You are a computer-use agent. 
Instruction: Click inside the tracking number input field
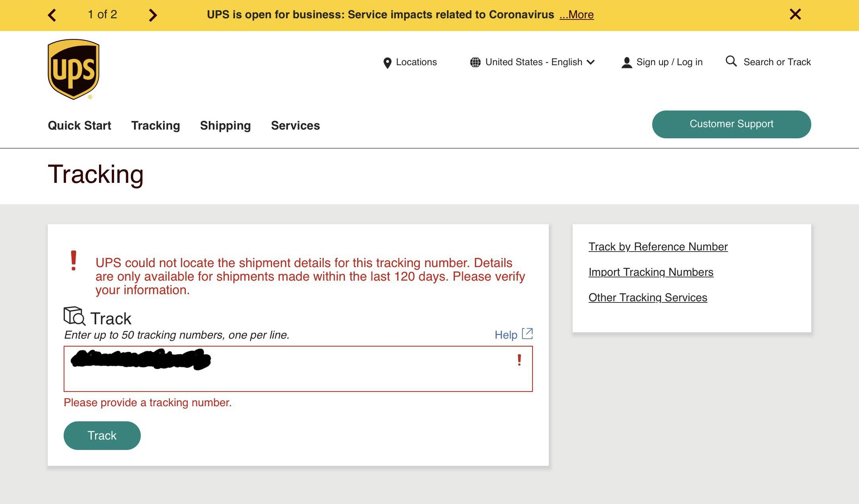coord(298,369)
